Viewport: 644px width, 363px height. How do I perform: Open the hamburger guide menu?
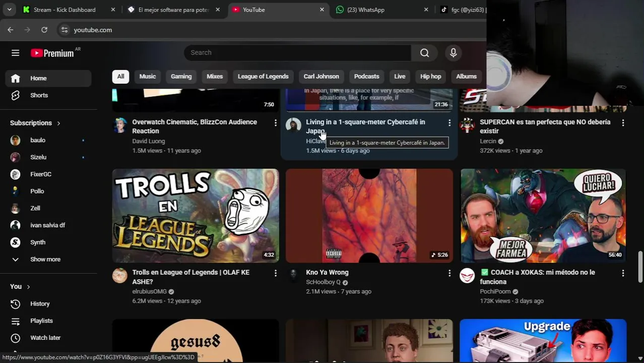tap(16, 53)
